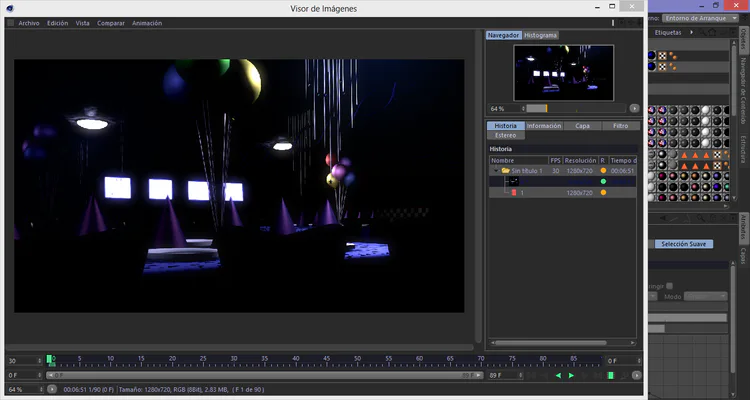This screenshot has height=400, width=750.
Task: Sort history by Resolución column
Action: click(x=580, y=160)
